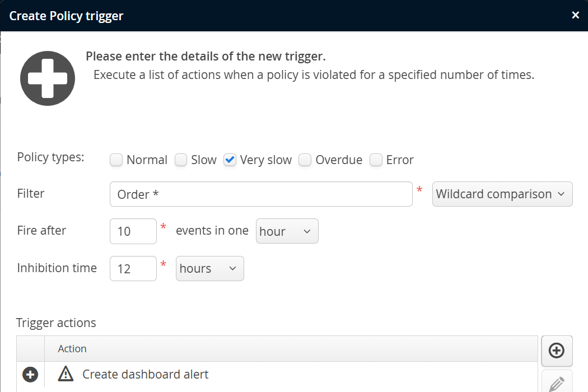588x392 pixels.
Task: Expand the Inhibition time hours dropdown
Action: click(209, 269)
